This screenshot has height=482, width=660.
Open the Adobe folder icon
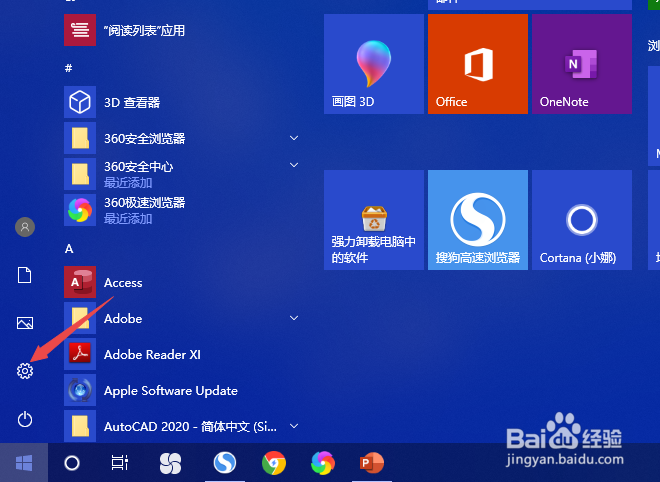[80, 318]
